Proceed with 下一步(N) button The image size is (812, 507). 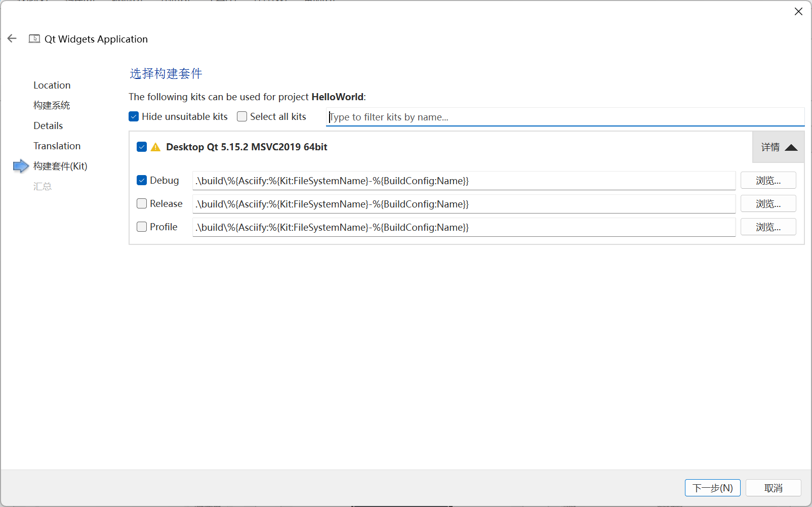[x=713, y=488]
